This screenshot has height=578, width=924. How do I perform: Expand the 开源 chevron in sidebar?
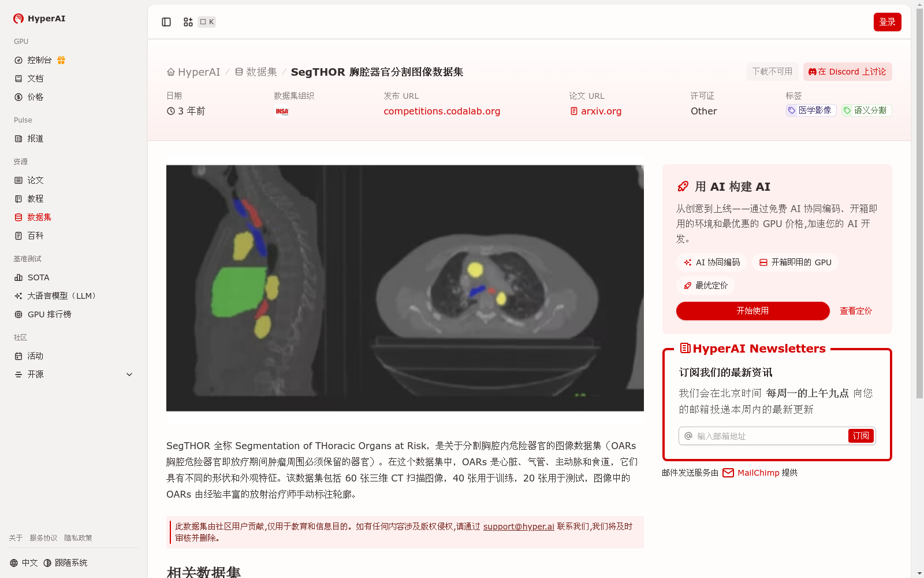point(129,375)
